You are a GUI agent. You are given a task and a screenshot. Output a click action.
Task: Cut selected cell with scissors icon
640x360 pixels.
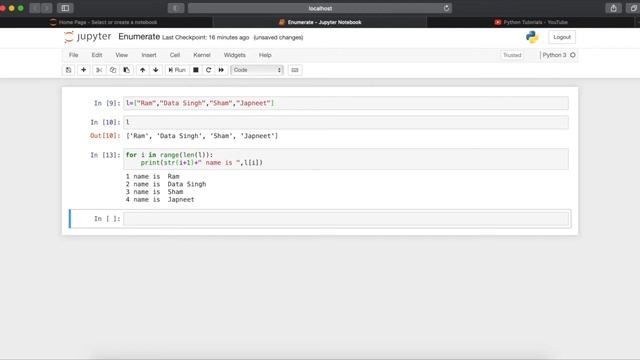tap(99, 70)
